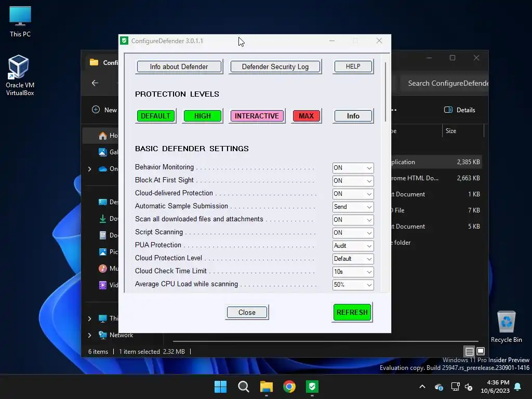This screenshot has width=532, height=399.
Task: Open Documents in File Explorer sidebar
Action: pos(108,235)
